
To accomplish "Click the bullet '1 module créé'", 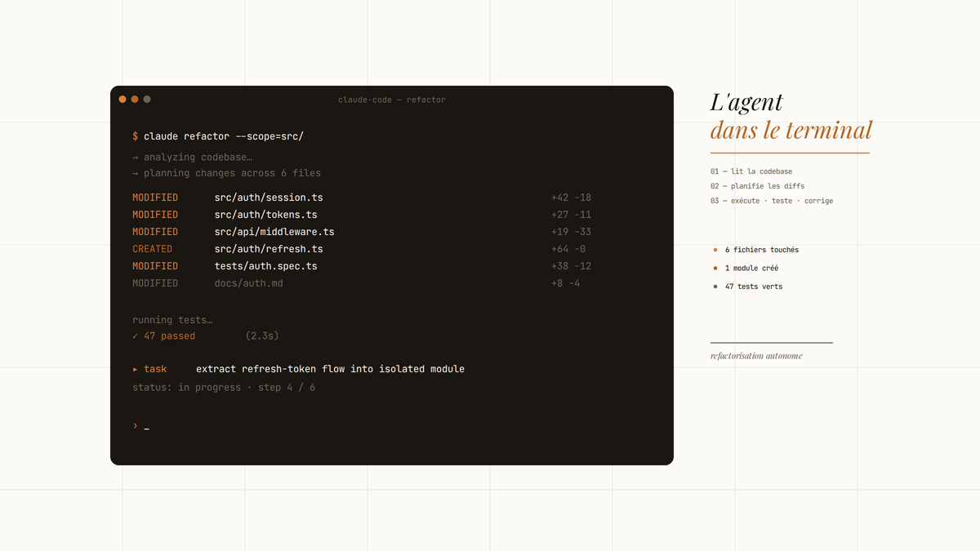I will [746, 268].
